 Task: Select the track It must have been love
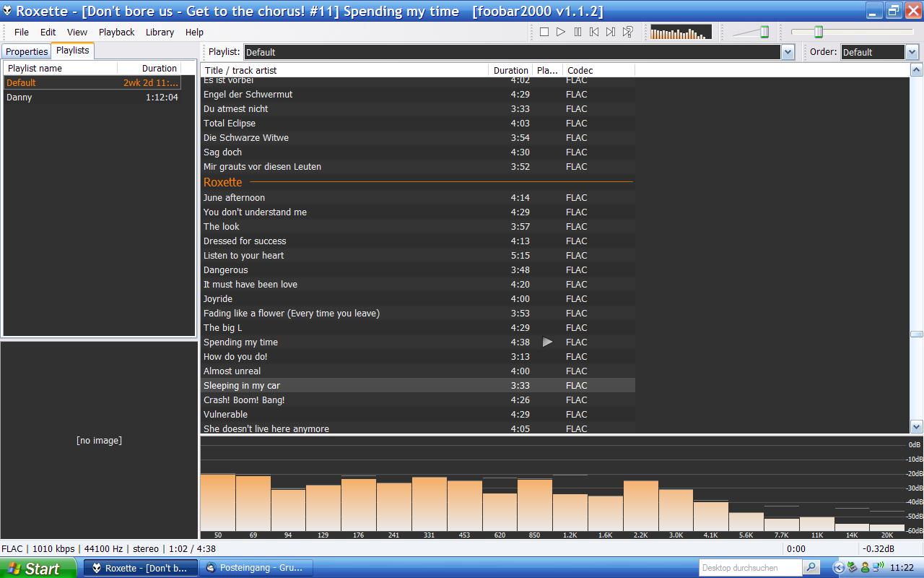[418, 284]
